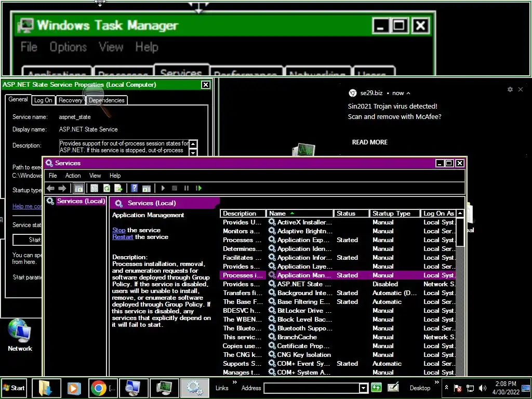
Task: Switch to the Log On tab
Action: [x=43, y=100]
